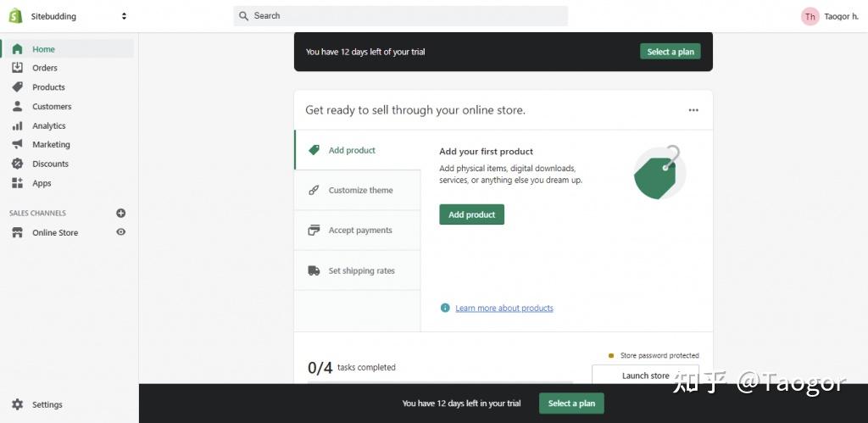Open the Customers person icon
868x423 pixels.
(x=17, y=107)
